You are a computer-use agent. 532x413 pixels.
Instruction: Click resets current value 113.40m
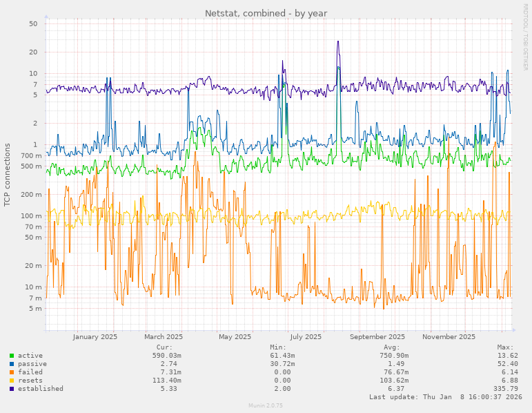coord(166,381)
